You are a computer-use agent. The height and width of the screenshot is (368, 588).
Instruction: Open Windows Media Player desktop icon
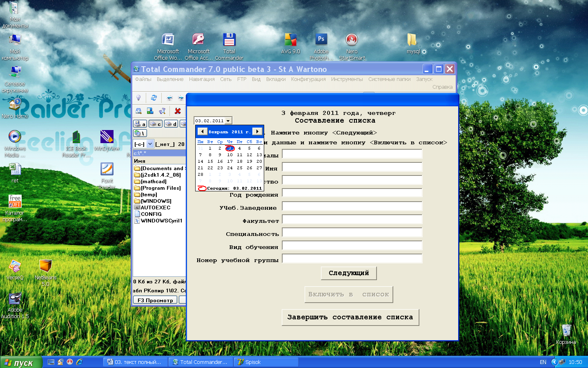coord(15,144)
